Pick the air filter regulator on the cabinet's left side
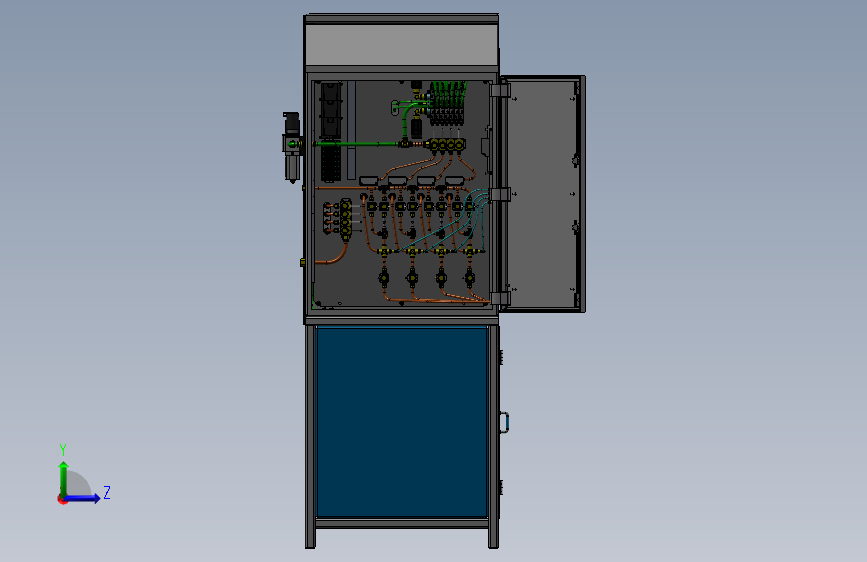Image resolution: width=867 pixels, height=562 pixels. pyautogui.click(x=292, y=148)
